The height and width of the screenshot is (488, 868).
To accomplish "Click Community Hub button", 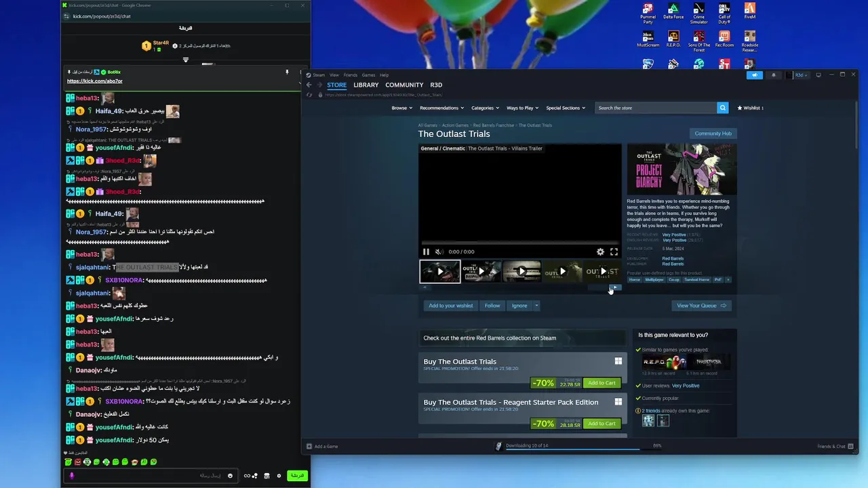I will click(x=713, y=134).
